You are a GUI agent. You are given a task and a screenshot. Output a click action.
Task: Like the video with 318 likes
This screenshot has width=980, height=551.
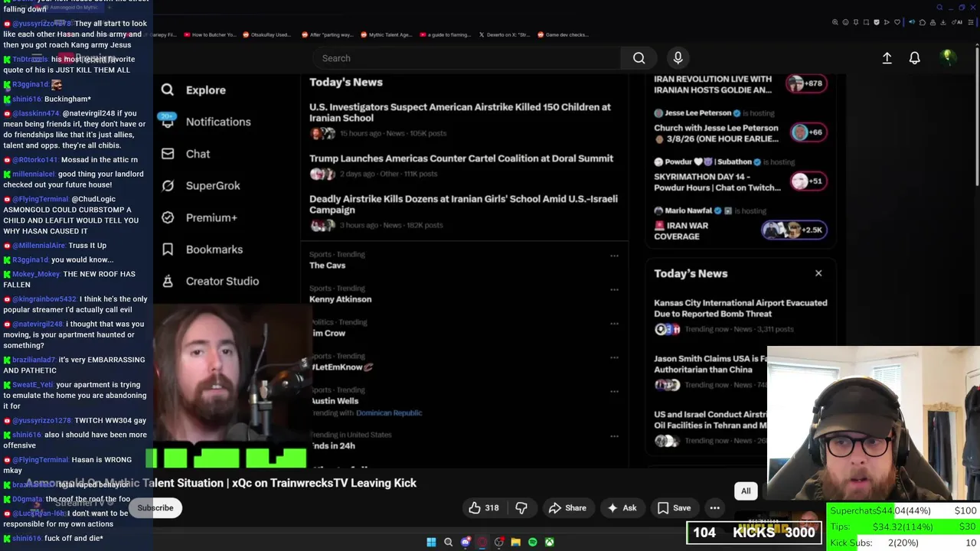pyautogui.click(x=484, y=508)
